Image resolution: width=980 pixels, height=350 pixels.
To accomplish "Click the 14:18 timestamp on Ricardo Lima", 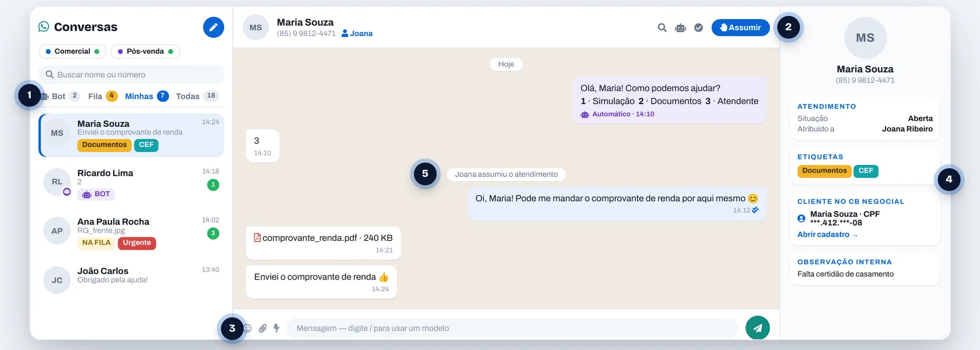I will point(211,172).
